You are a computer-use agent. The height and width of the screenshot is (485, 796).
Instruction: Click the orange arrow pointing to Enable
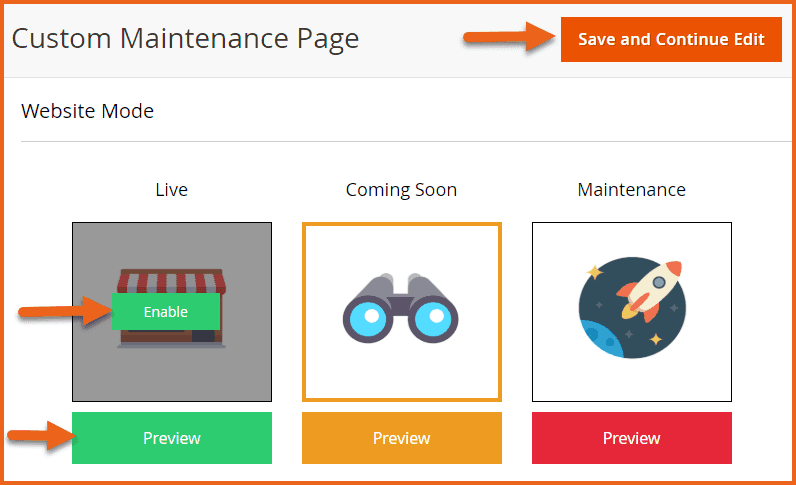(63, 312)
